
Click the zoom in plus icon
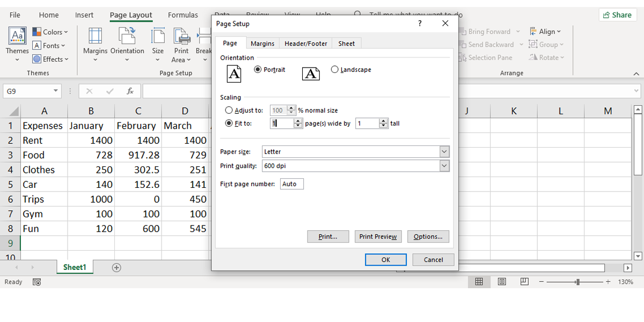point(608,282)
